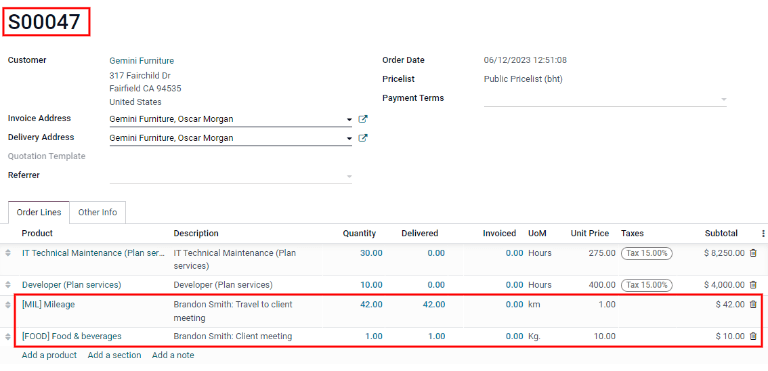Open [FOOD] Food & beverages product link
Image resolution: width=768 pixels, height=371 pixels.
(72, 336)
